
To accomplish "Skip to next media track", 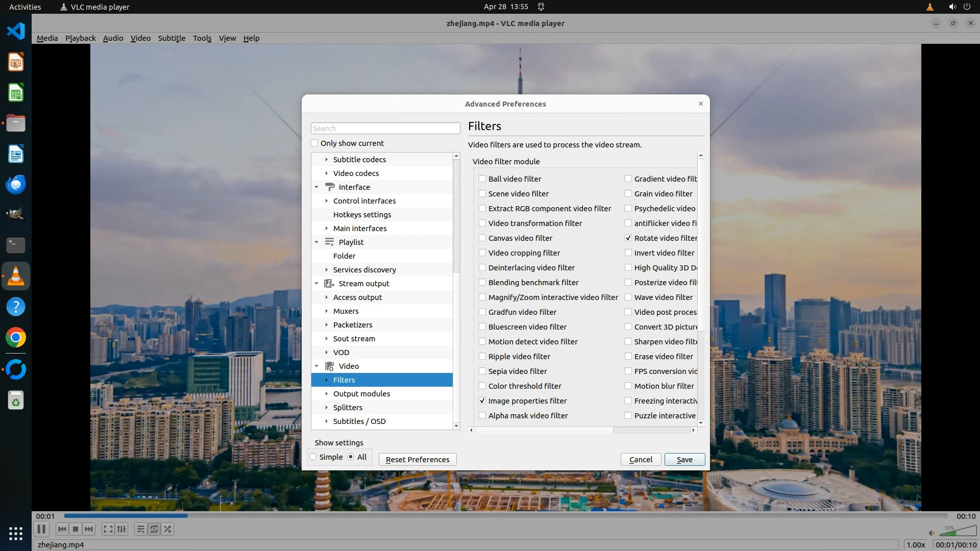I will 89,530.
